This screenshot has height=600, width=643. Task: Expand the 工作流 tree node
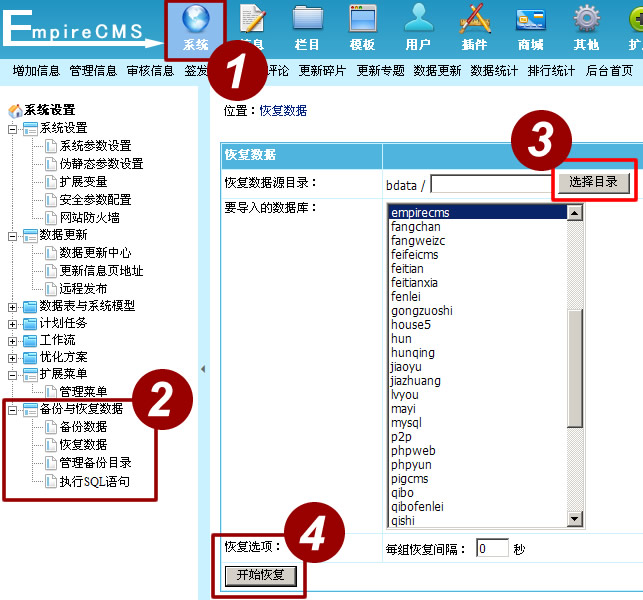[13, 341]
